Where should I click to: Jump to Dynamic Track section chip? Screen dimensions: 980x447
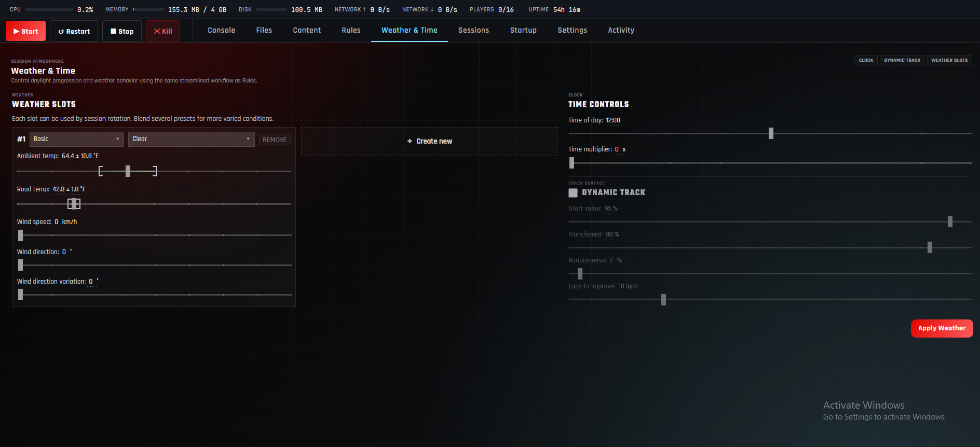pos(902,60)
